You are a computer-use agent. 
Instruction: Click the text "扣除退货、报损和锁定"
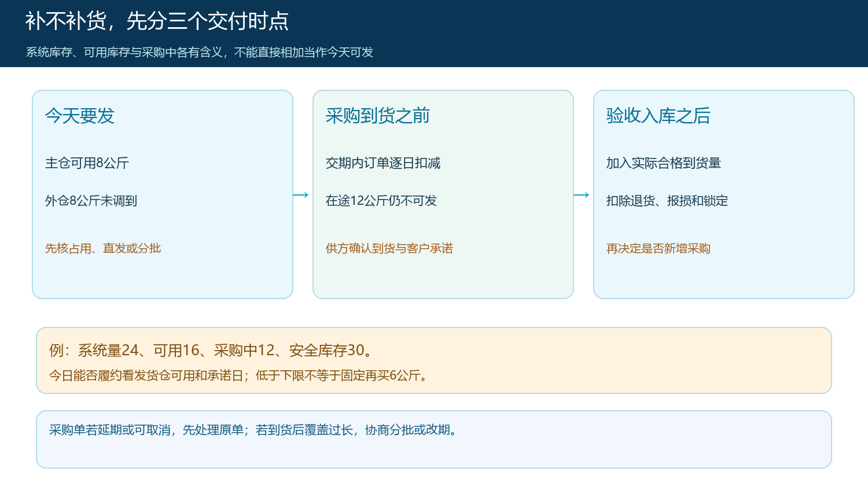[x=667, y=201]
